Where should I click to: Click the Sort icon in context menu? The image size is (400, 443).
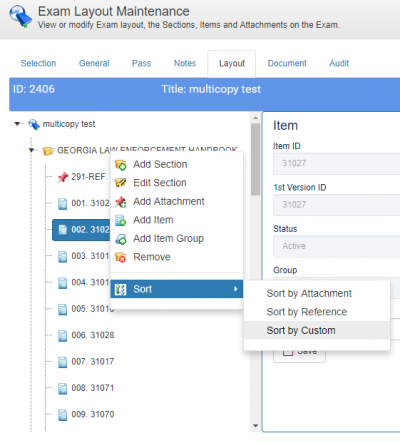tap(120, 289)
